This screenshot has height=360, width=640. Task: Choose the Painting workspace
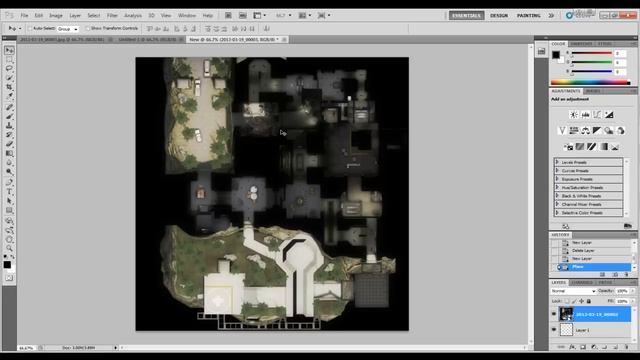[x=529, y=16]
